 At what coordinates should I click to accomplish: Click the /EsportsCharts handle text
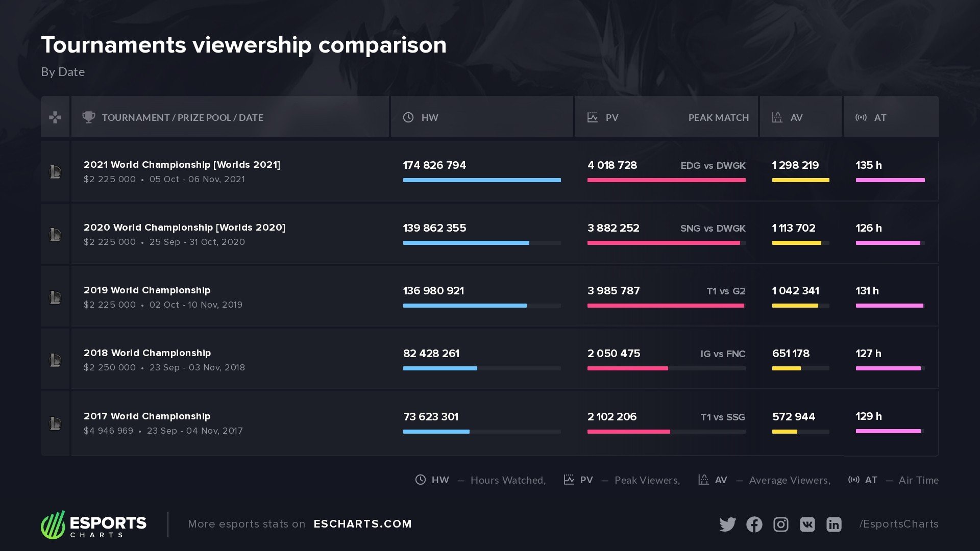pos(898,524)
